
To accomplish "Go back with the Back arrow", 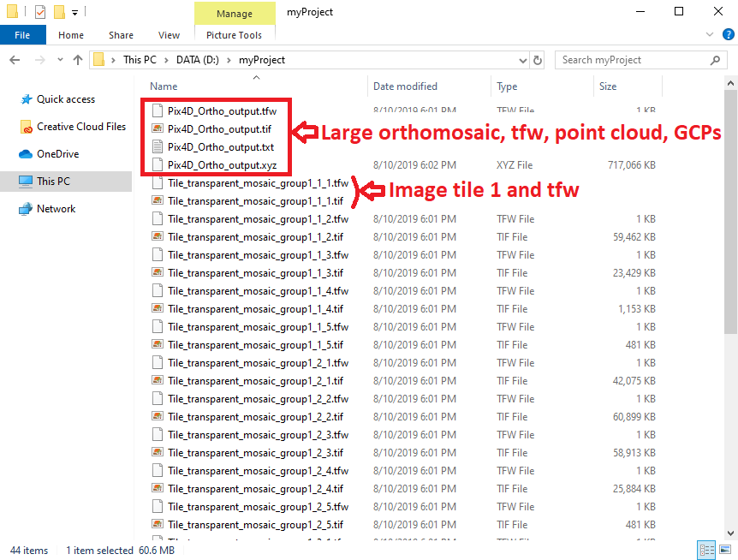I will click(15, 60).
